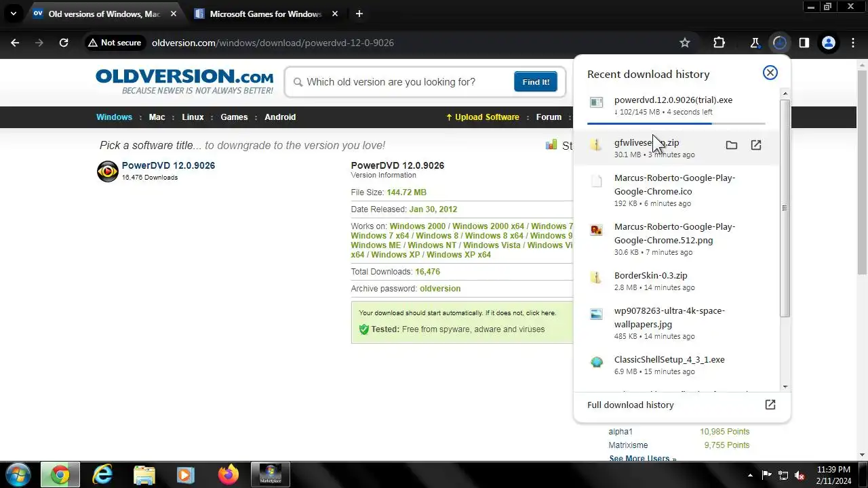Open a new tab with plus button
The height and width of the screenshot is (488, 868).
click(x=359, y=14)
